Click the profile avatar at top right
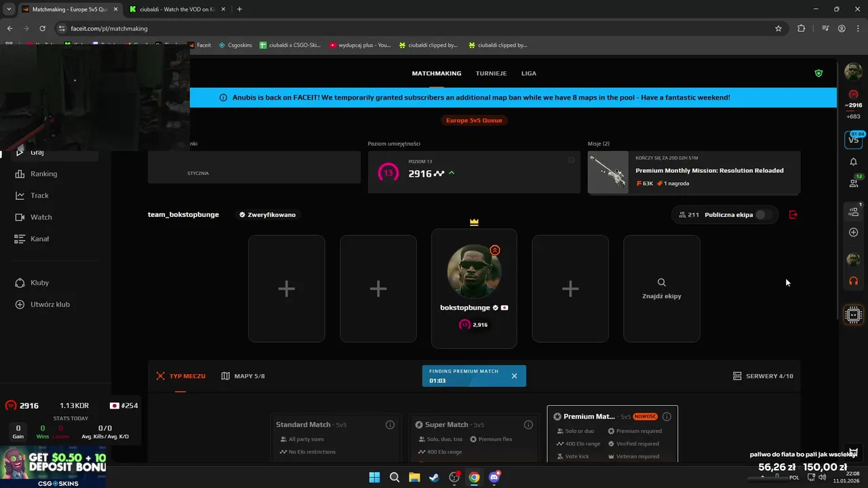 [853, 71]
